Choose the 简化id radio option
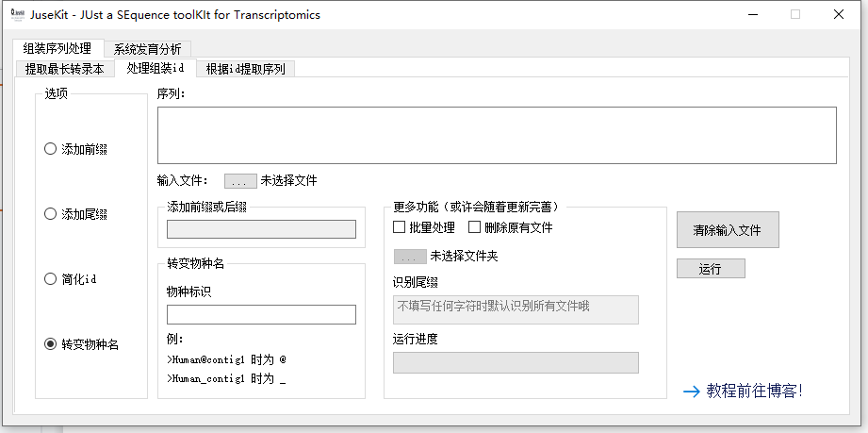 (x=51, y=279)
